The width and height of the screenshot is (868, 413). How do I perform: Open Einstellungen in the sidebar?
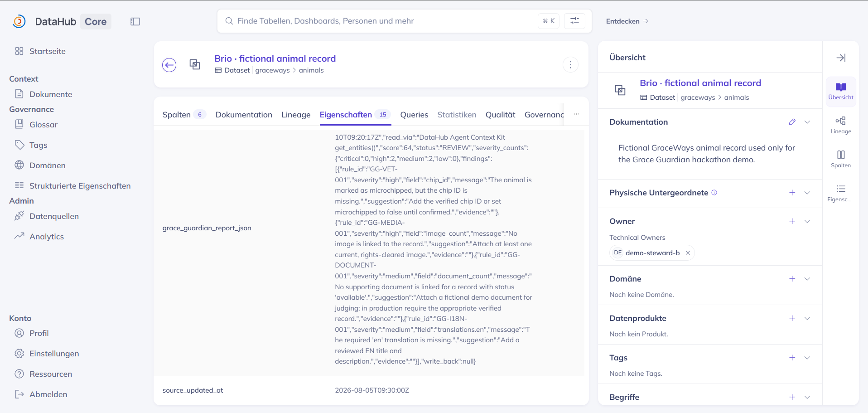(x=47, y=354)
